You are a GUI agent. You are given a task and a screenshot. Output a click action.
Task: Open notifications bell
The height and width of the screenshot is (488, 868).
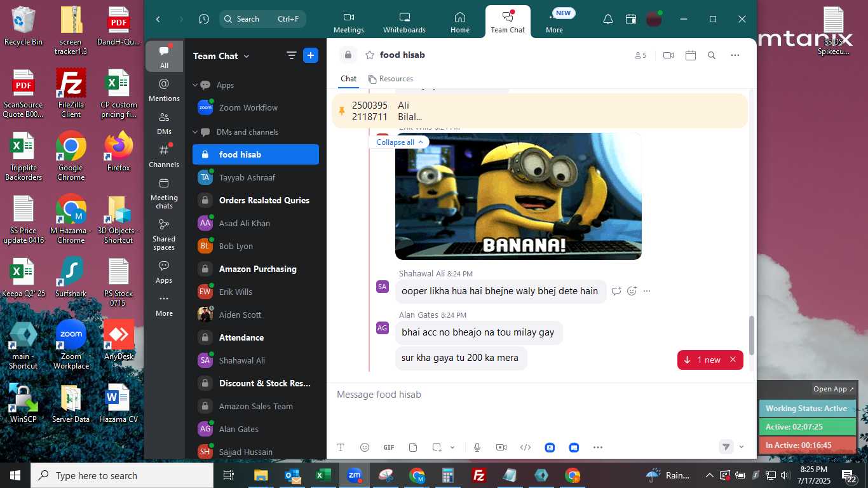pyautogui.click(x=608, y=19)
